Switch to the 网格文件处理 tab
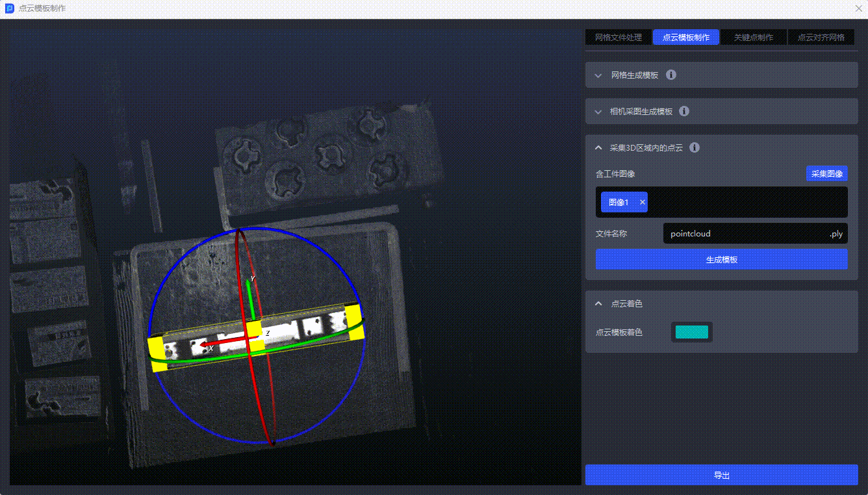 point(618,38)
